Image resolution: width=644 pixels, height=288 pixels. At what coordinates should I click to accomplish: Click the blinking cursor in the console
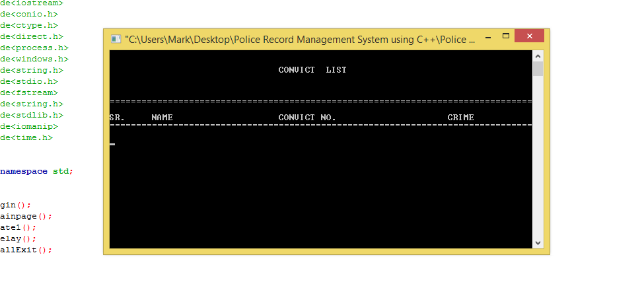pos(112,144)
